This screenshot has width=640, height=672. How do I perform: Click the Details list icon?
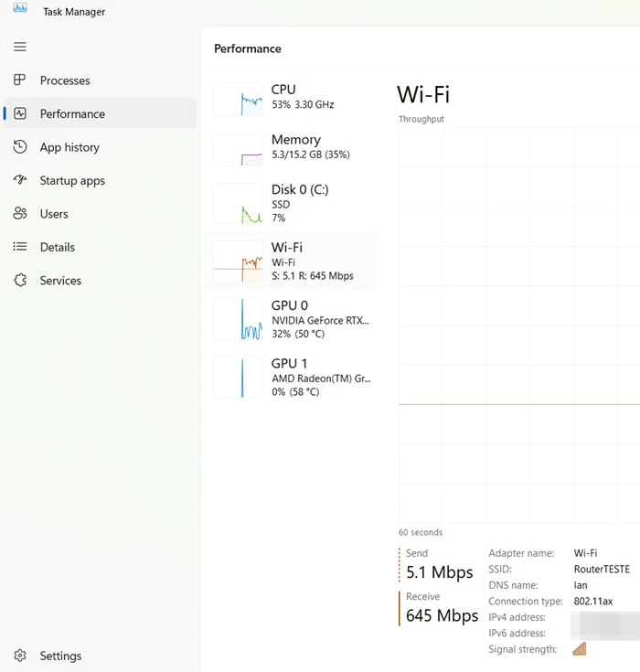point(20,247)
